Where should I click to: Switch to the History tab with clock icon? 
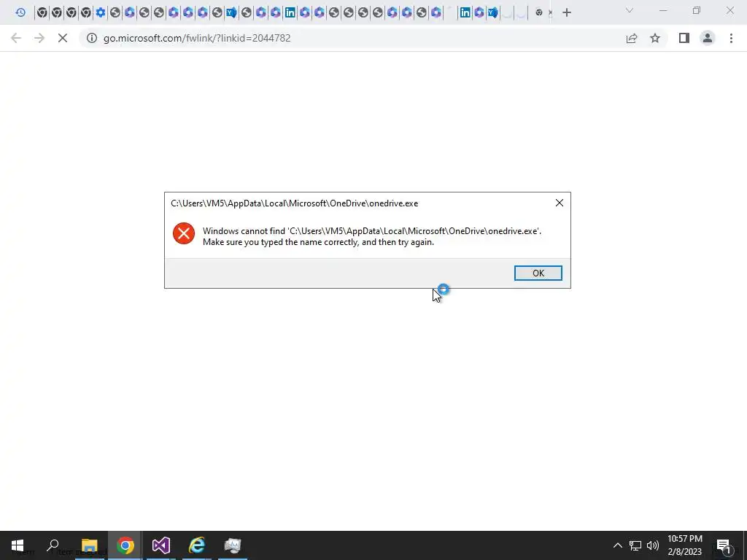pyautogui.click(x=20, y=12)
